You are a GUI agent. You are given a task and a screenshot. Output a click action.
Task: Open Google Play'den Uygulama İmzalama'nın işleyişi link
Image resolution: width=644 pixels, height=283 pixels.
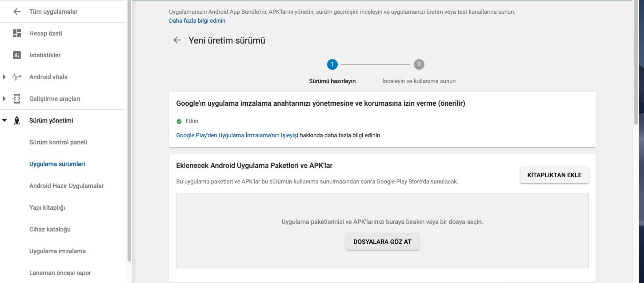click(237, 135)
